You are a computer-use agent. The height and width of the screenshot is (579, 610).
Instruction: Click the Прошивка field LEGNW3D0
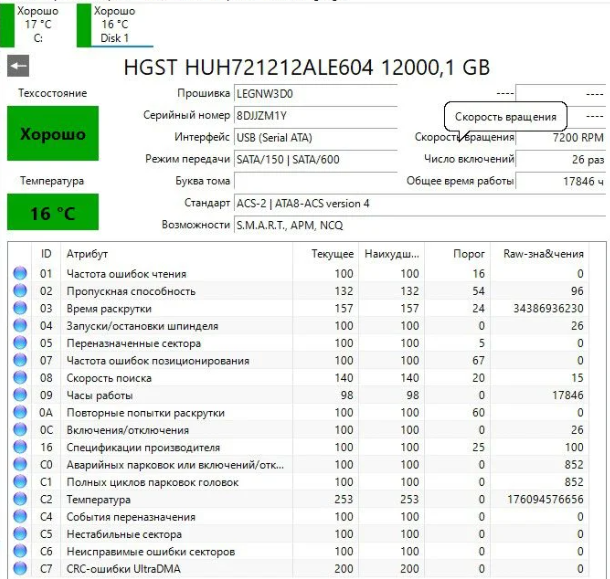[316, 94]
